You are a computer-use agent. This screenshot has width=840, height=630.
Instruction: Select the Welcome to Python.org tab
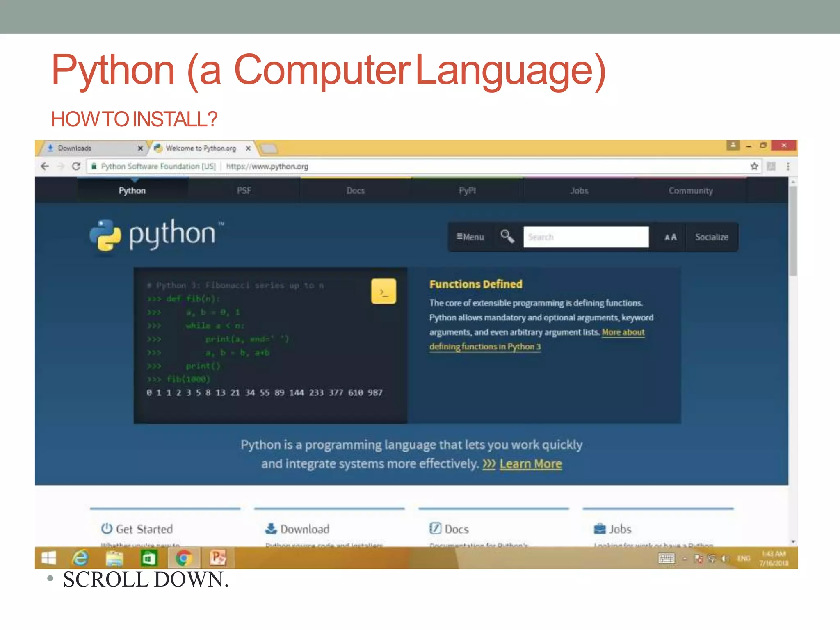(201, 148)
